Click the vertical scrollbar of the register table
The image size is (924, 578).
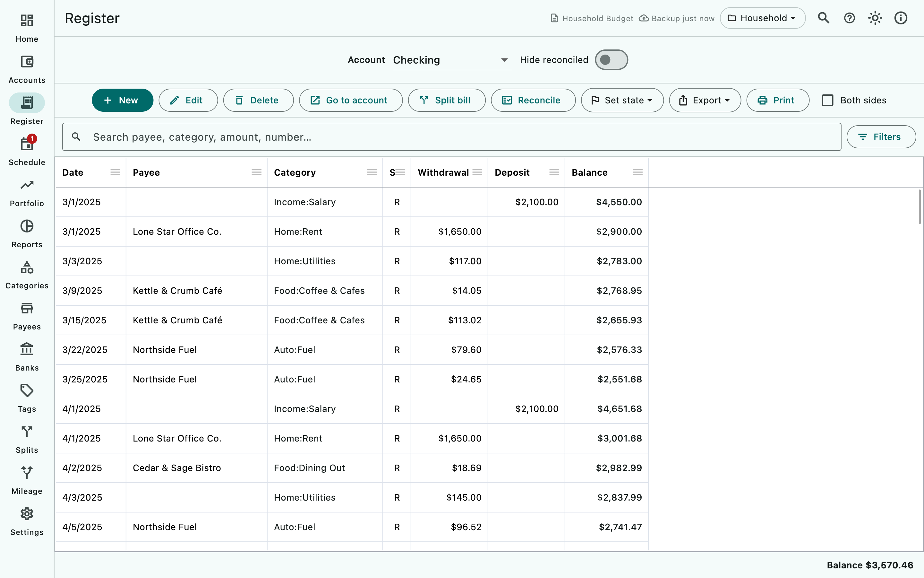(920, 207)
